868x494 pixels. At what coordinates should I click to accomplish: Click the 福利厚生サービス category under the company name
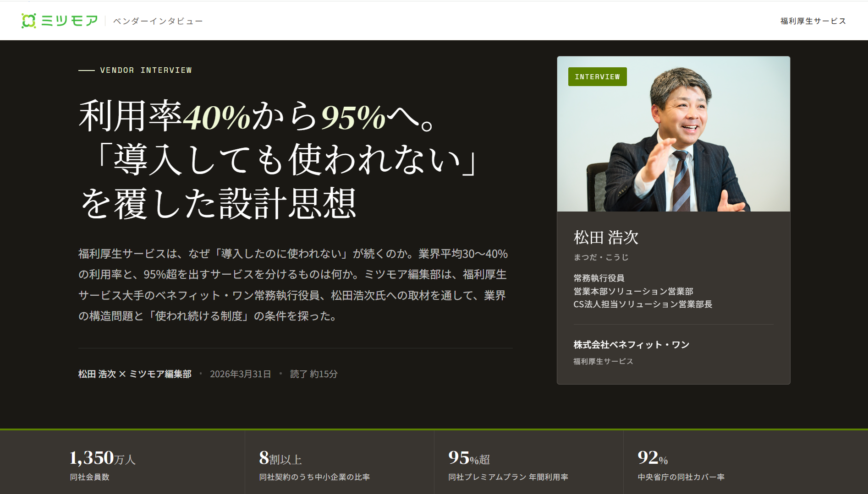click(x=603, y=361)
